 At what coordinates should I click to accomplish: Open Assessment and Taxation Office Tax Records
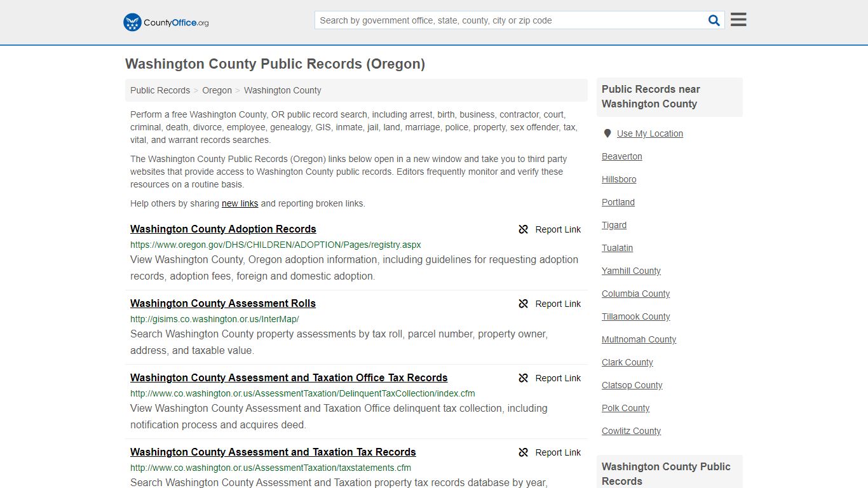[289, 377]
